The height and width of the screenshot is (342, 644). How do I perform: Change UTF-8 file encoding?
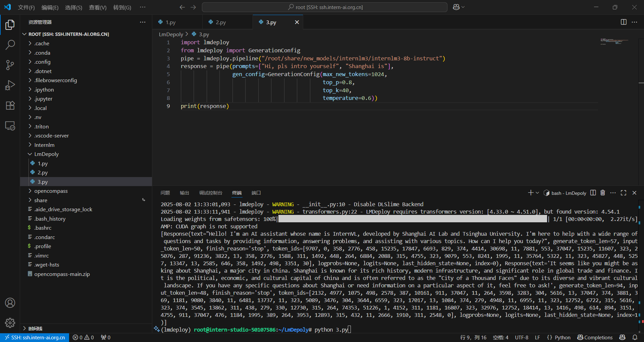click(x=522, y=337)
